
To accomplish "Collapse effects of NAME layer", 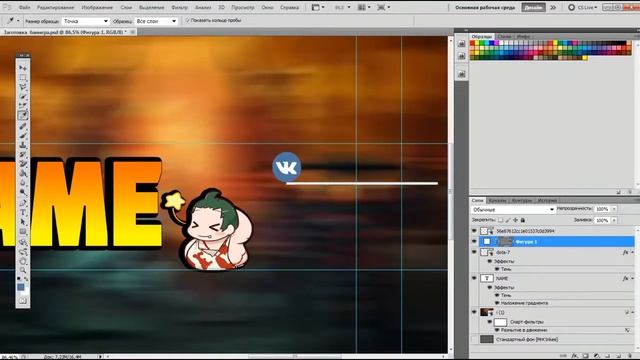I will (x=632, y=278).
